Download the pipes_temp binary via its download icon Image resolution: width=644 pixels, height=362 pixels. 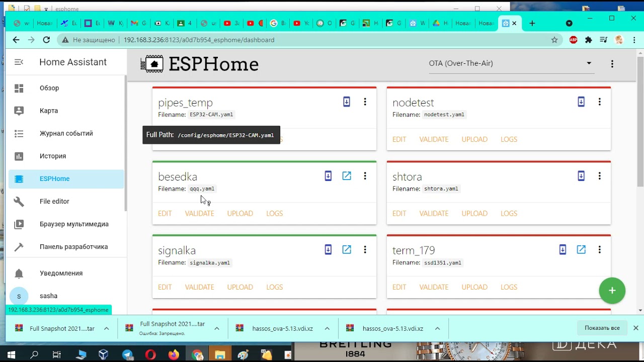(x=347, y=102)
